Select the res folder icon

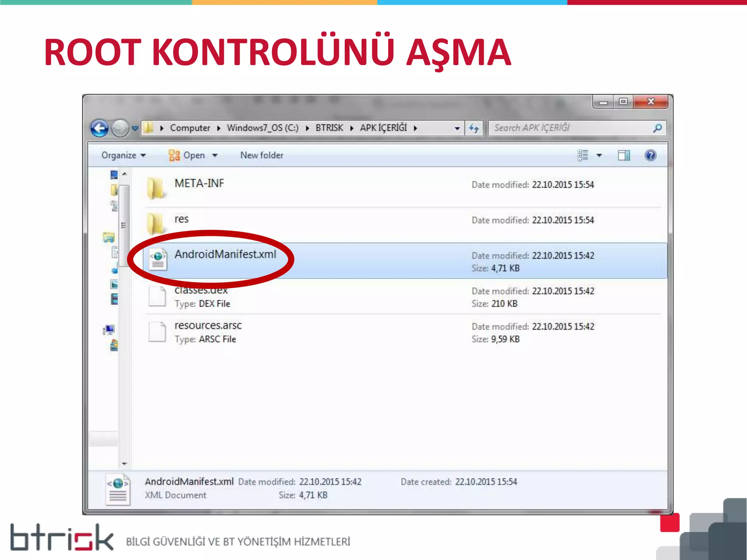coord(156,224)
